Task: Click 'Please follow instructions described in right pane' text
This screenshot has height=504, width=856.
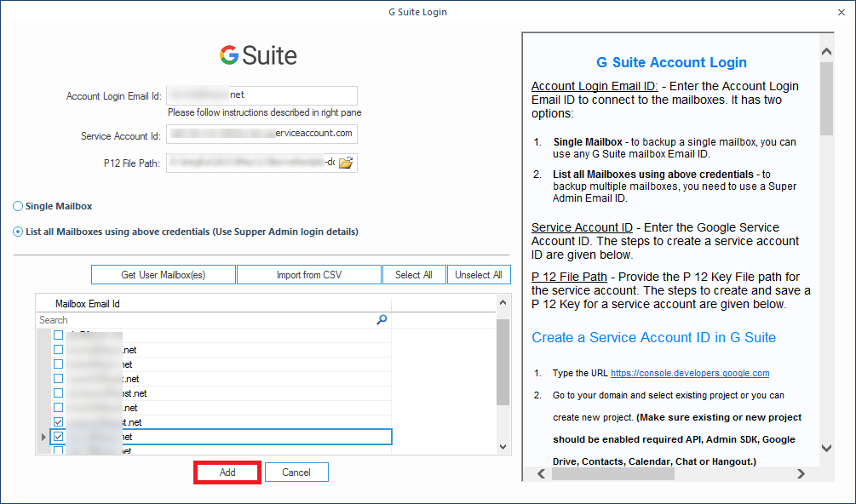Action: click(264, 112)
